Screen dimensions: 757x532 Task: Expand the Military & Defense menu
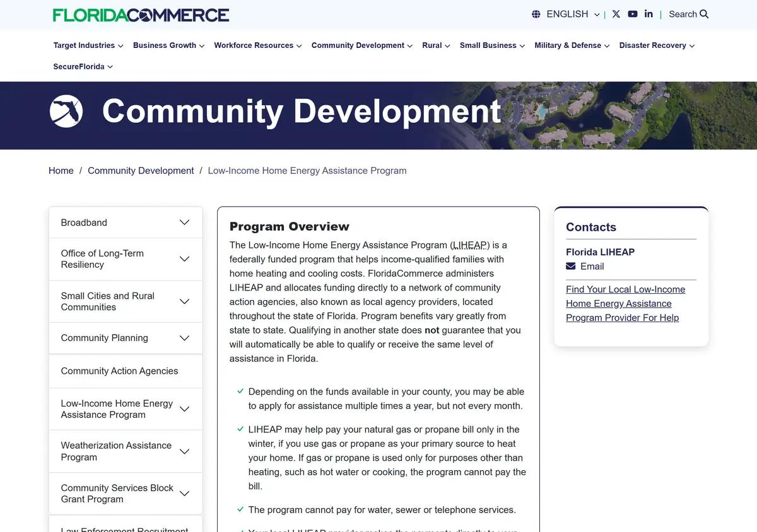click(x=572, y=45)
